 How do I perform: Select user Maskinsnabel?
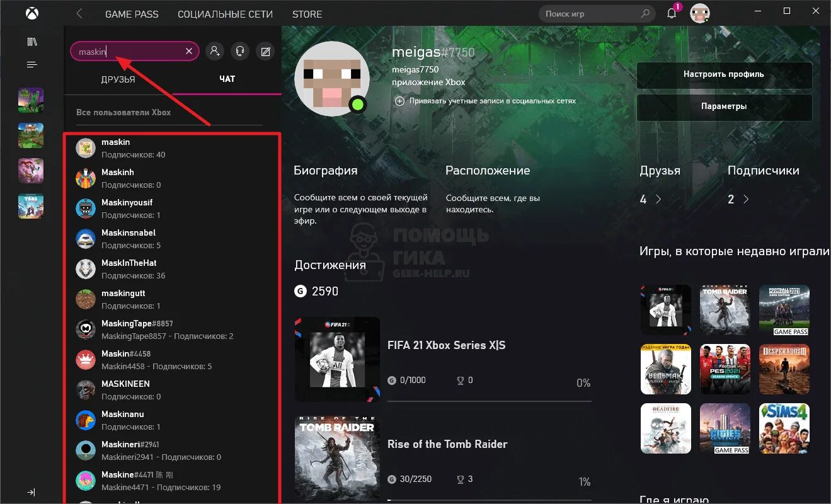(x=173, y=239)
